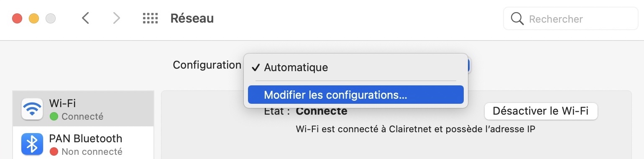The image size is (644, 159).
Task: Click the Réseau window title
Action: pos(192,18)
